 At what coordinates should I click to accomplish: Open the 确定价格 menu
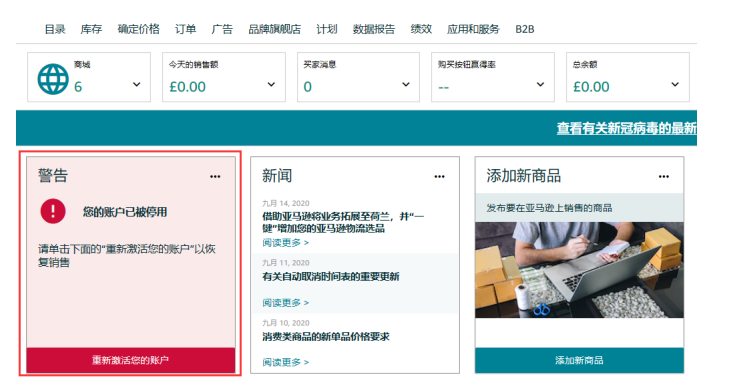coord(139,29)
